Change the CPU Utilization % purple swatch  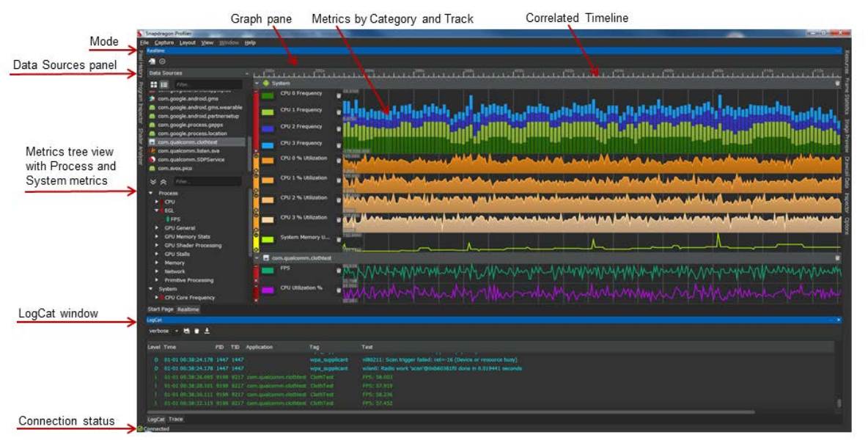(268, 290)
